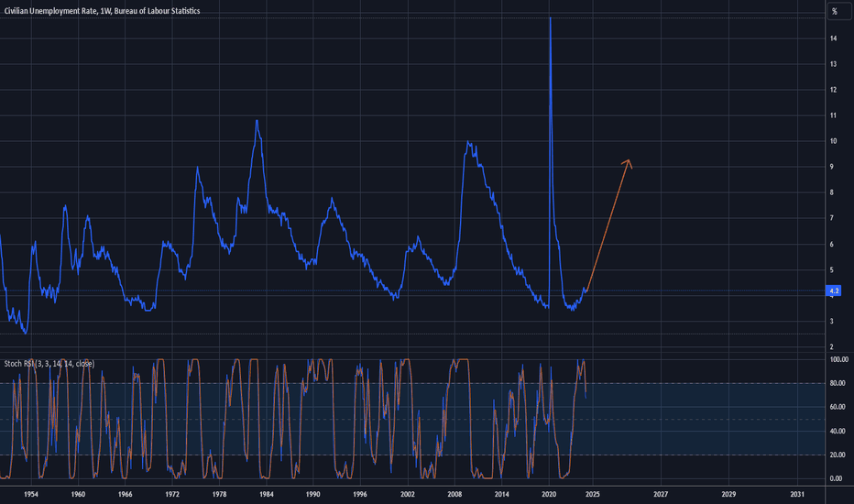Click the 1978 label on the time axis
Screen dimensions: 854x504
point(220,494)
